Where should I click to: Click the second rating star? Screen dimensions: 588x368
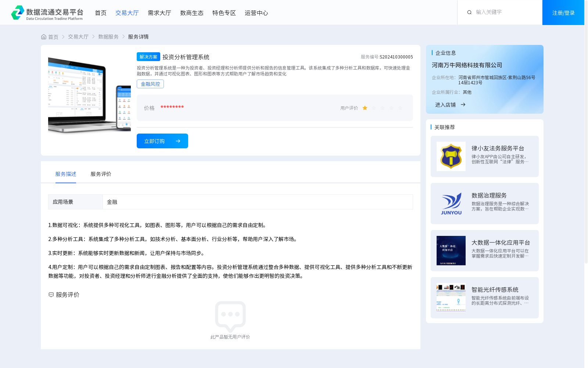pyautogui.click(x=374, y=108)
